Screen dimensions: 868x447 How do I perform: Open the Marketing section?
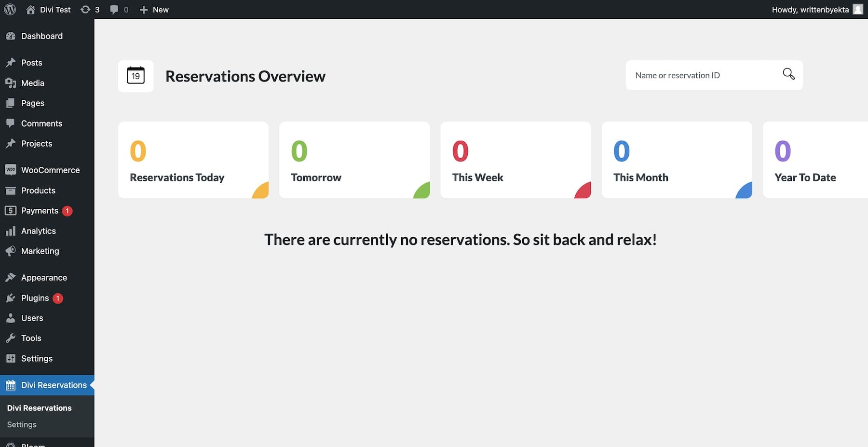(x=11, y=251)
